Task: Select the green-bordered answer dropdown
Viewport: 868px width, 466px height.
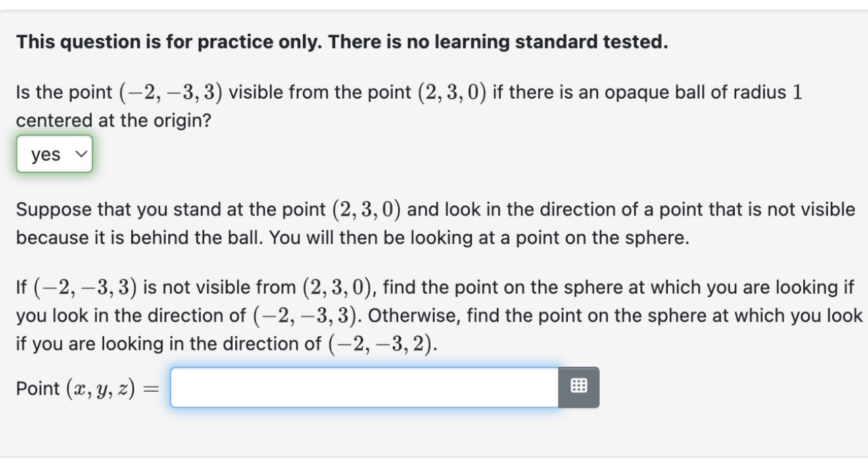Action: 55,154
